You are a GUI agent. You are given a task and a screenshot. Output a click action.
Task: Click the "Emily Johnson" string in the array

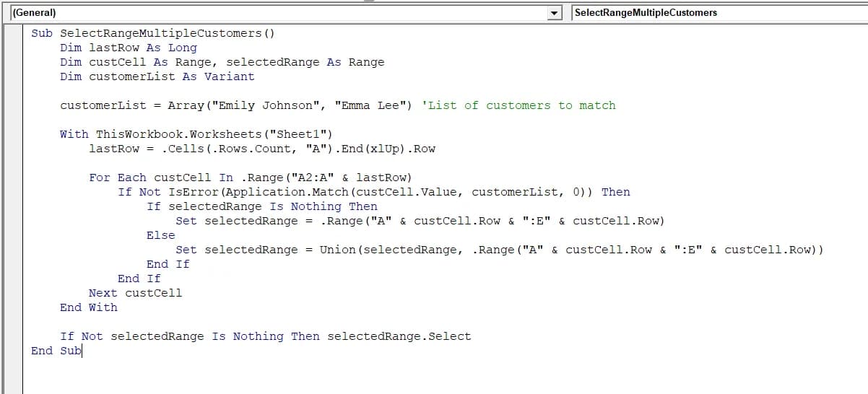coord(266,105)
